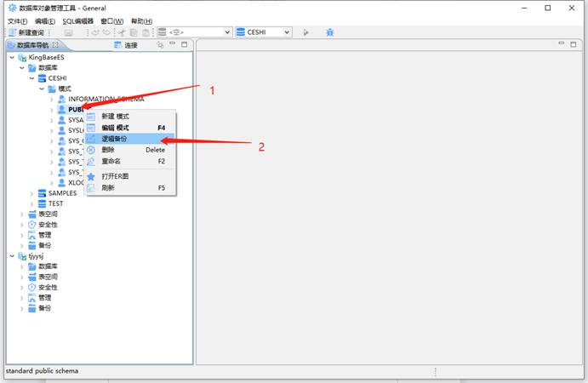Collapse the tjyysj connection node
The image size is (588, 383).
tap(12, 256)
